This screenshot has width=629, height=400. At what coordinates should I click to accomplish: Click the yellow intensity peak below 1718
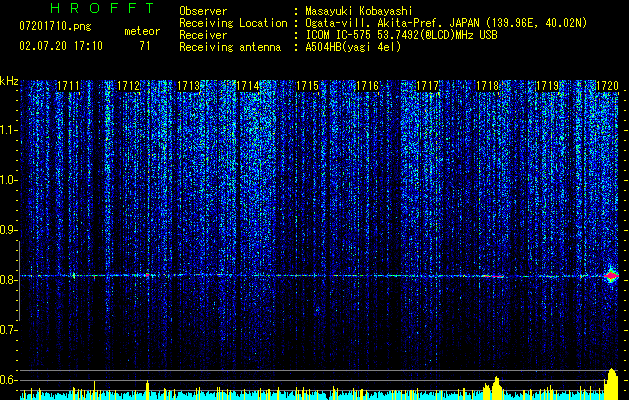tap(493, 388)
